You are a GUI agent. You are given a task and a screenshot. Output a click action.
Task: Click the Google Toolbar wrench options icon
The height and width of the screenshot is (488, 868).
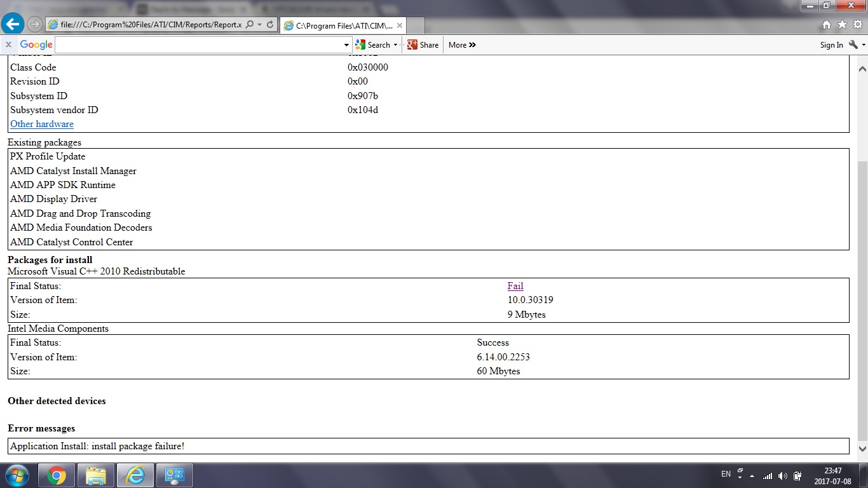pyautogui.click(x=853, y=44)
